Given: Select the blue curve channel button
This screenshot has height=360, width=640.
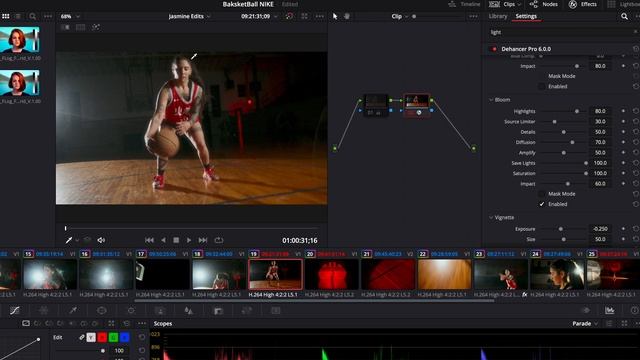Looking at the screenshot, I should [x=124, y=338].
